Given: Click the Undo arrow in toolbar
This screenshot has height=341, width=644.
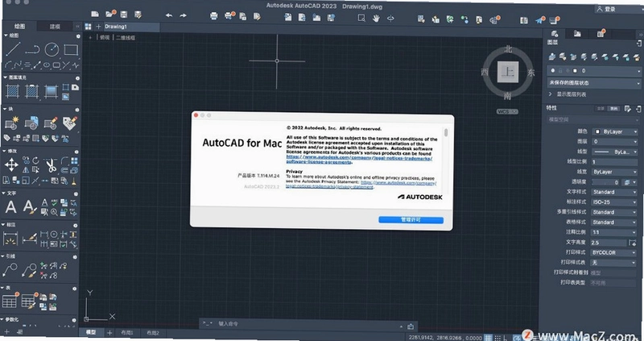Looking at the screenshot, I should coord(169,15).
